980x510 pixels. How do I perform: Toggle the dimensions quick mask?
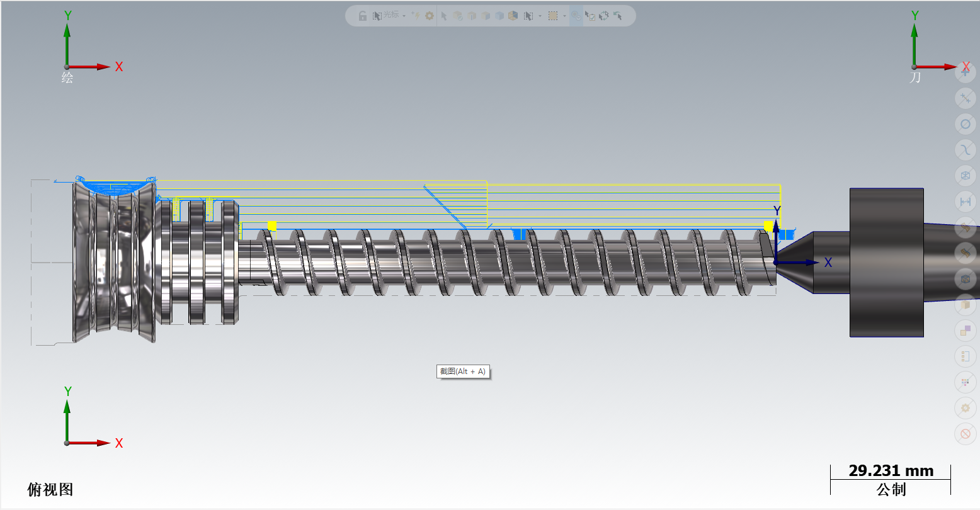966,201
